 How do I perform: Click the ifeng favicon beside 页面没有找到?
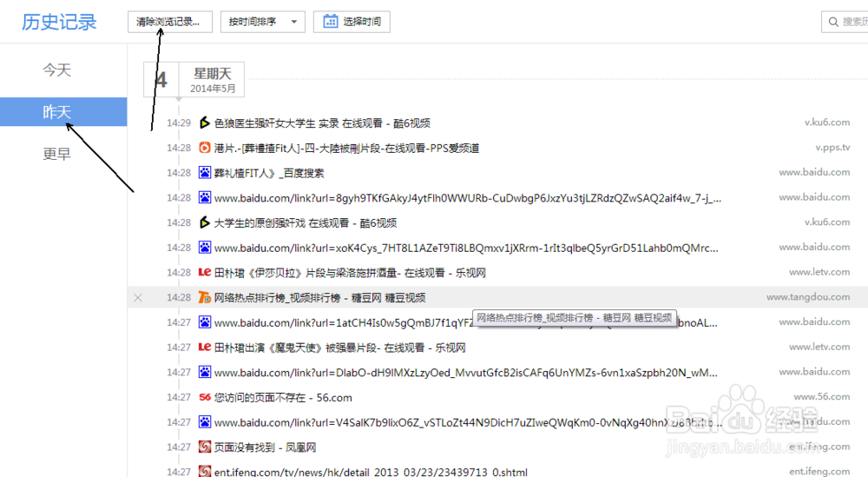click(204, 447)
